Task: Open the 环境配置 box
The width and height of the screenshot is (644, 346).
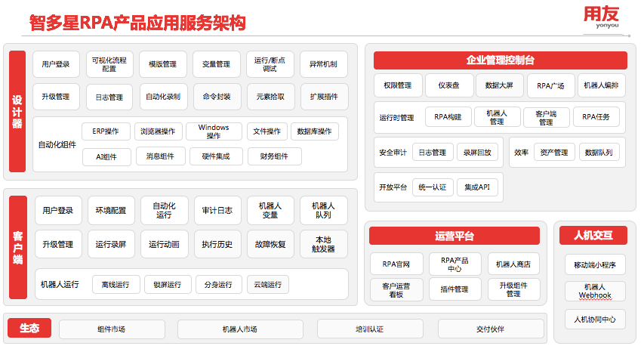Action: (x=111, y=210)
